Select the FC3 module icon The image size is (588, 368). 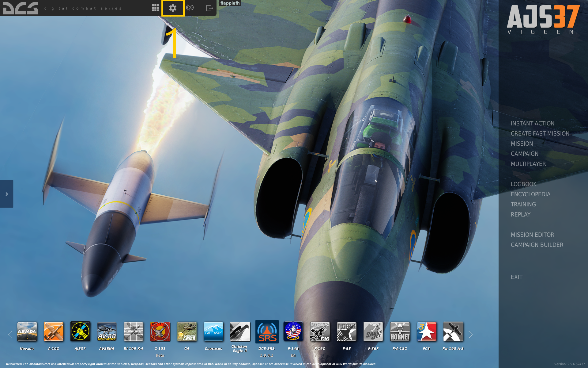click(427, 332)
